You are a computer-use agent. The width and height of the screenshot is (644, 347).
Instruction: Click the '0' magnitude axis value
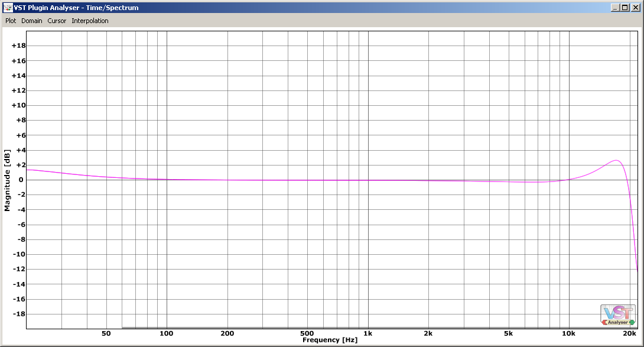(x=21, y=180)
